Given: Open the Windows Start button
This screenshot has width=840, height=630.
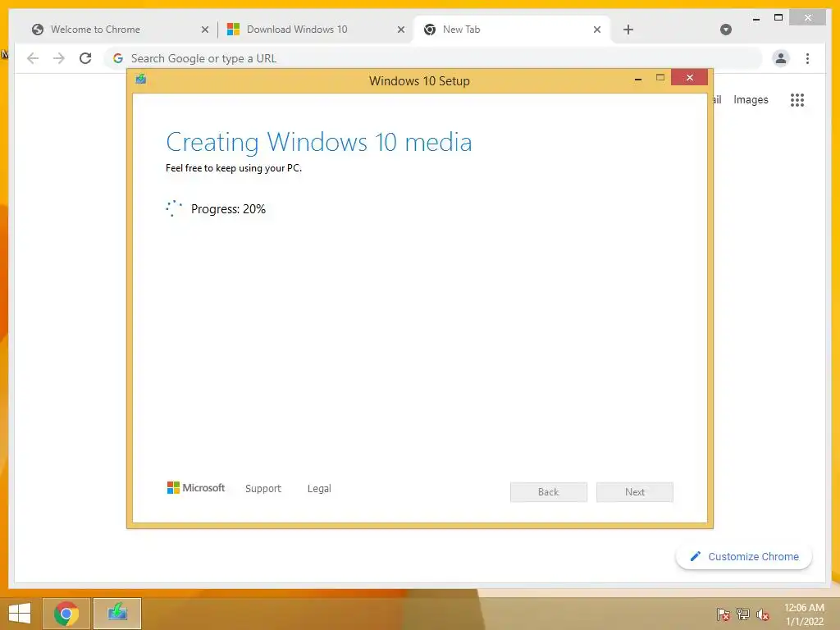Looking at the screenshot, I should [x=20, y=614].
